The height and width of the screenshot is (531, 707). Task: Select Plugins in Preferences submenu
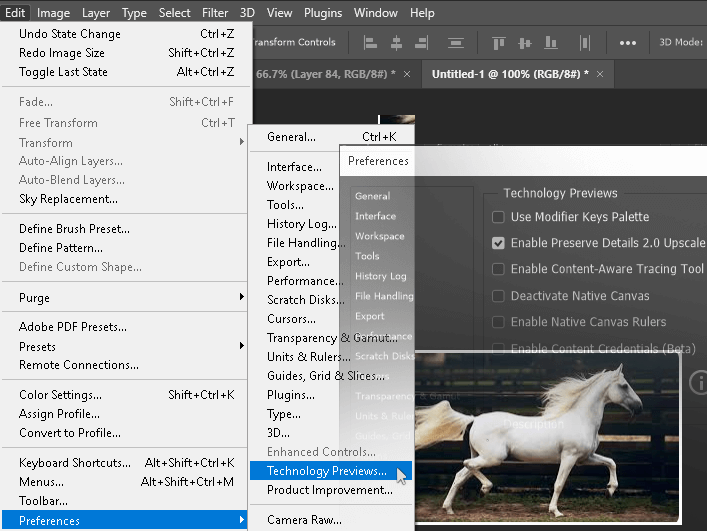(x=291, y=395)
